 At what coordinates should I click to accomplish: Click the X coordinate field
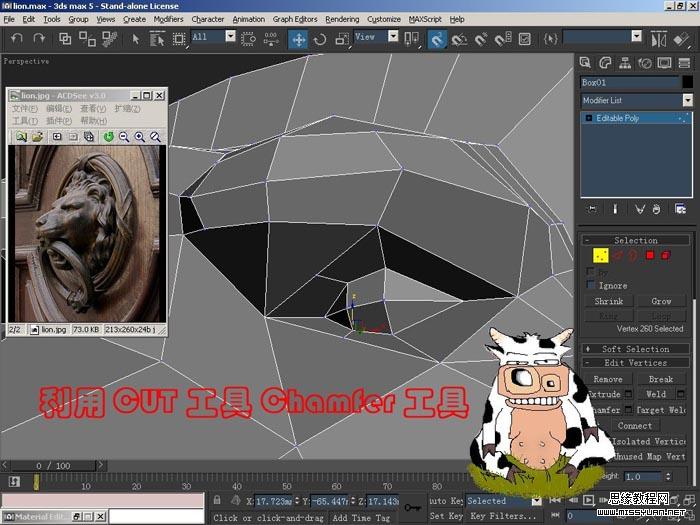click(x=274, y=501)
